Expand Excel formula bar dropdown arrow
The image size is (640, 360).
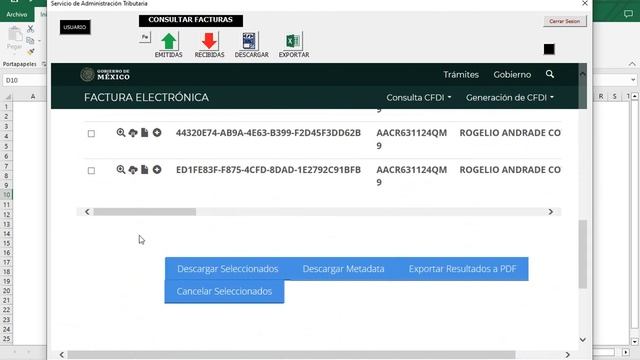(x=633, y=80)
